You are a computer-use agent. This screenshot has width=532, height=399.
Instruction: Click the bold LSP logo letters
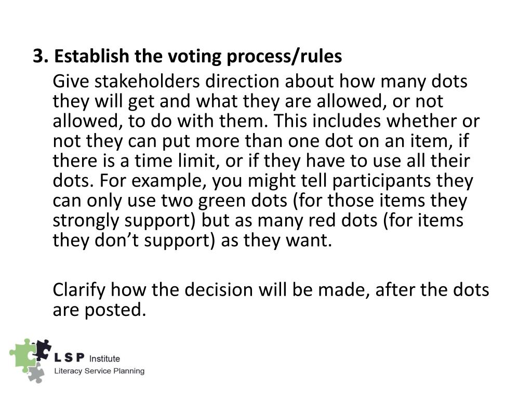[69, 357]
